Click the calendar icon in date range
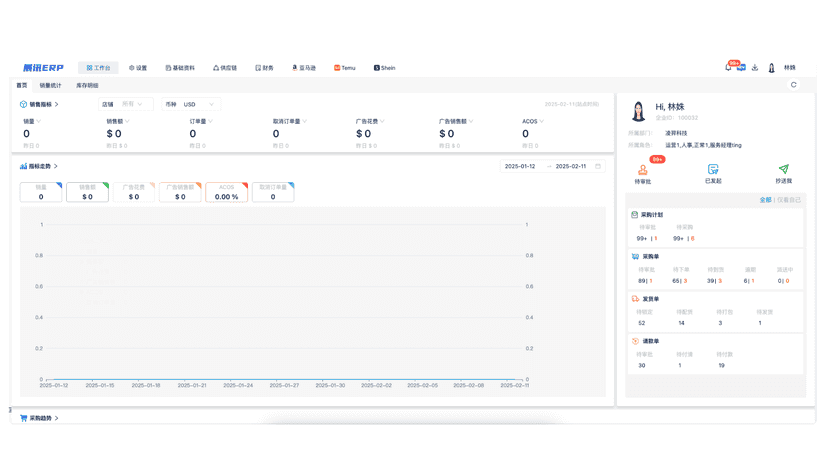828x466 pixels. click(598, 166)
